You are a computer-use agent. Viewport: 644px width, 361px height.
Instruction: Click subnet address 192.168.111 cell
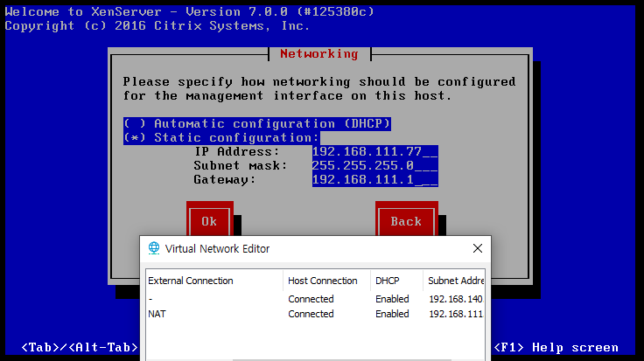456,314
